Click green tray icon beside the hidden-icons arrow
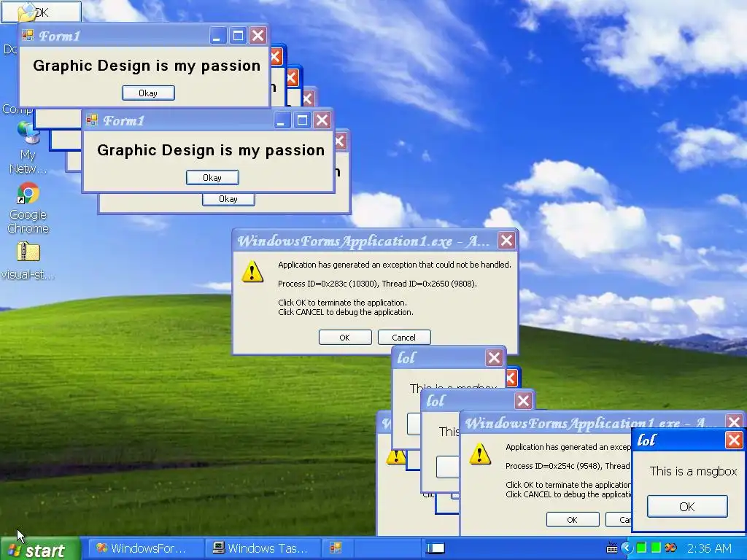The image size is (747, 560). click(641, 548)
